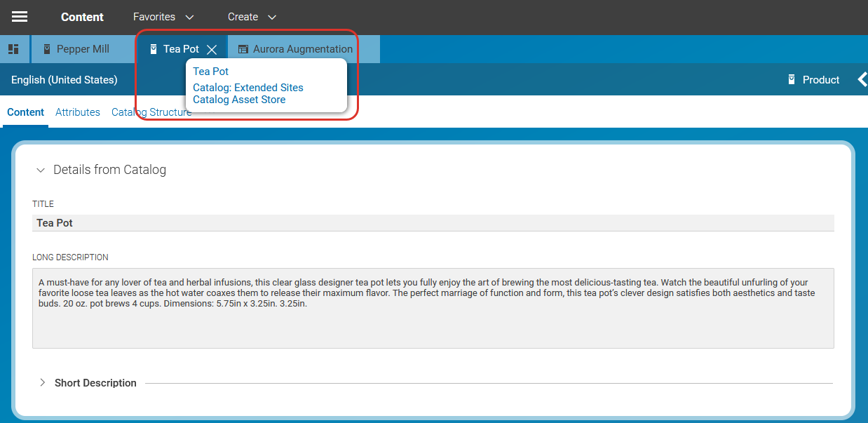Click the dashboard icon in the tab bar
The width and height of the screenshot is (868, 423).
click(x=13, y=49)
